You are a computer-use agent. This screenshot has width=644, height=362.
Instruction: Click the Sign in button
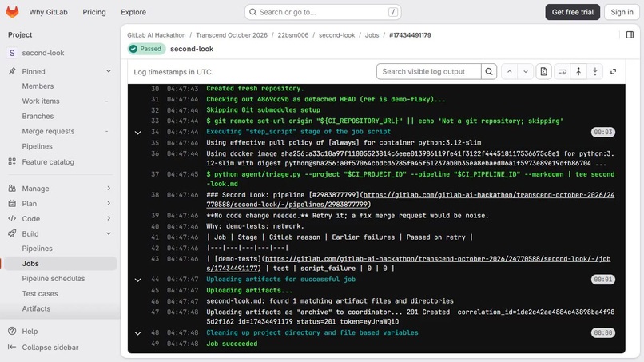[622, 12]
